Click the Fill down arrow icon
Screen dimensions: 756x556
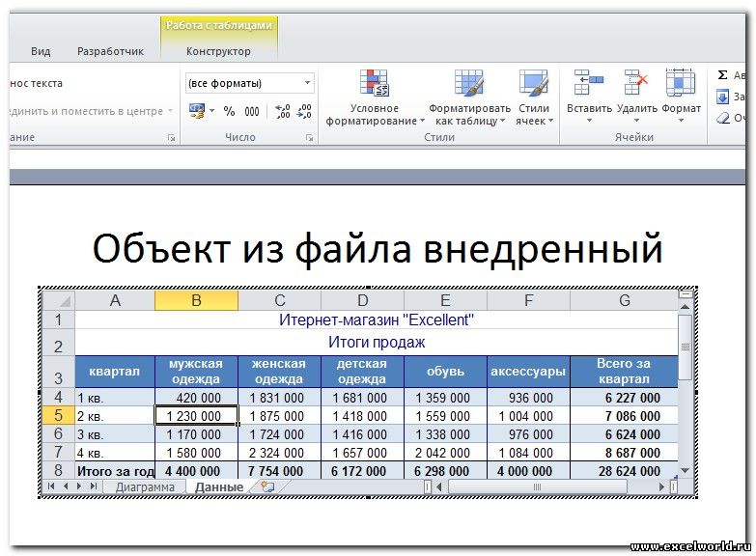pos(722,97)
